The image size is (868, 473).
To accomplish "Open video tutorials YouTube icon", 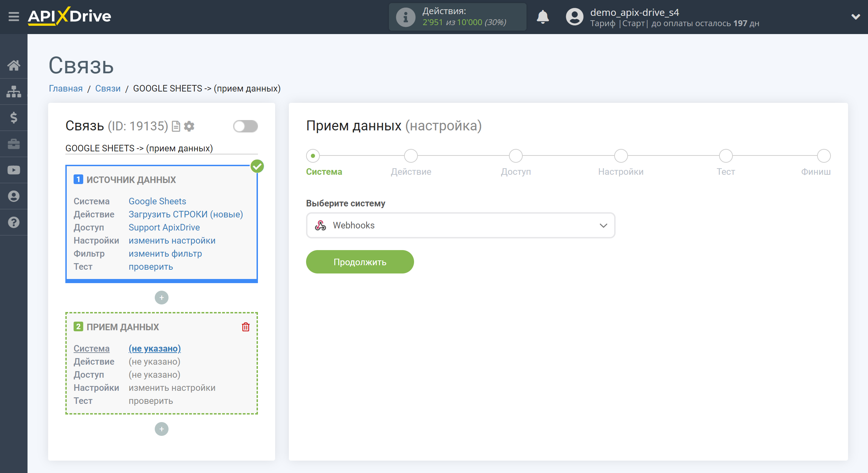I will [x=14, y=170].
